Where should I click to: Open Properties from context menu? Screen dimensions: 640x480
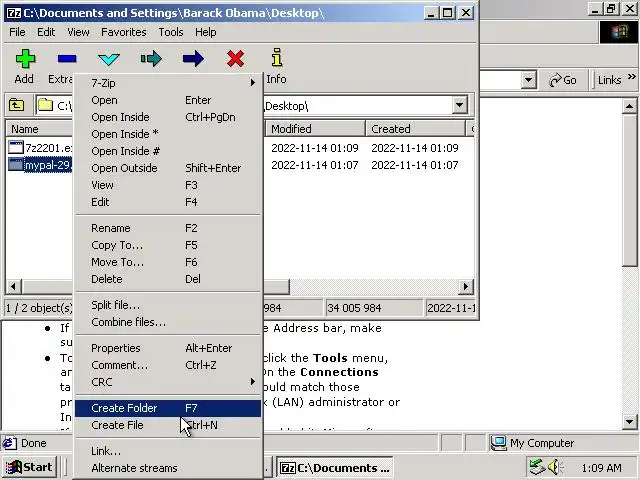(168, 348)
